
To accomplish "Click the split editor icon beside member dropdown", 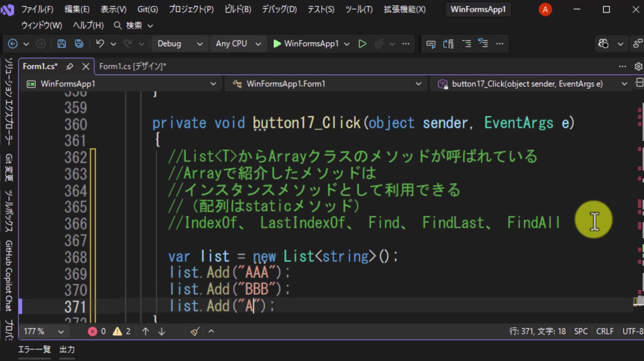I will pos(639,83).
